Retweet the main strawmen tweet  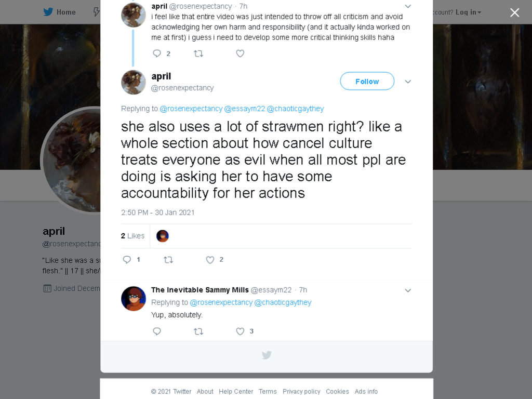(168, 260)
